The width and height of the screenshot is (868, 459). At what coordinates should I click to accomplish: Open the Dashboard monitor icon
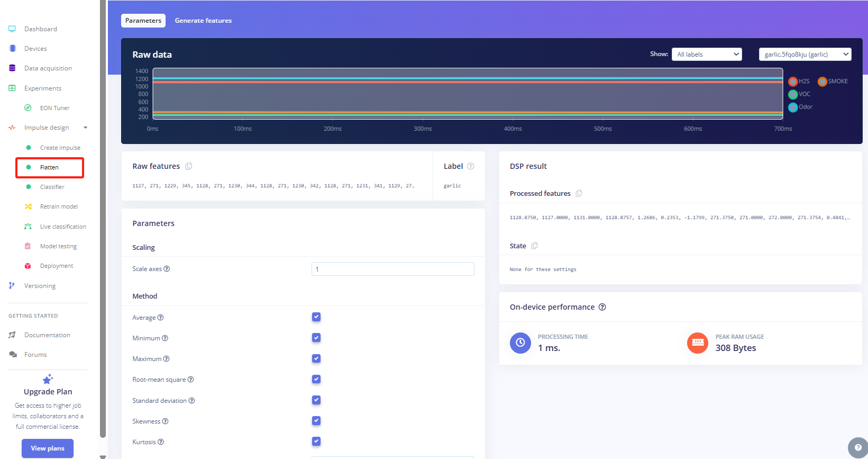[12, 29]
